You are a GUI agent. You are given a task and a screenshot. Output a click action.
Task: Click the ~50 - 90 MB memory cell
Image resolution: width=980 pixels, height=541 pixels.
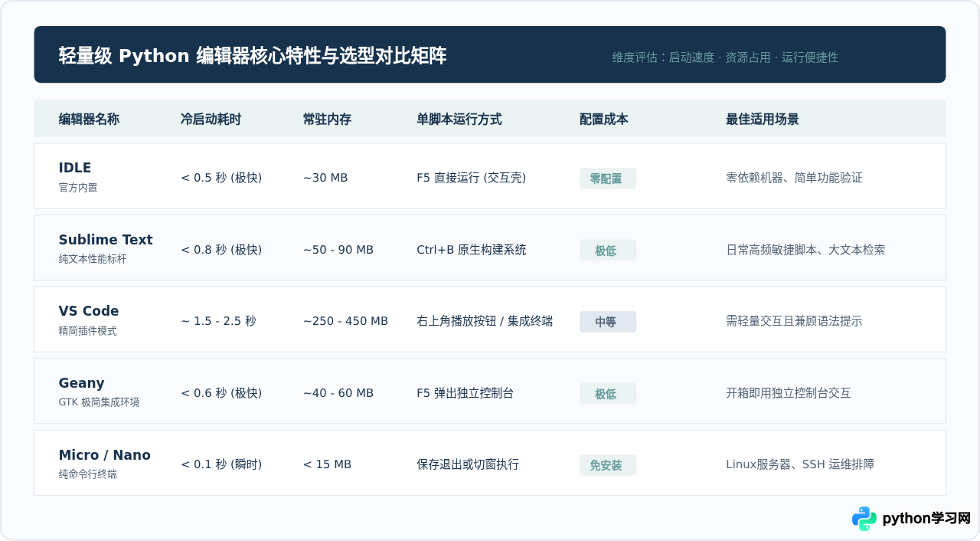338,250
